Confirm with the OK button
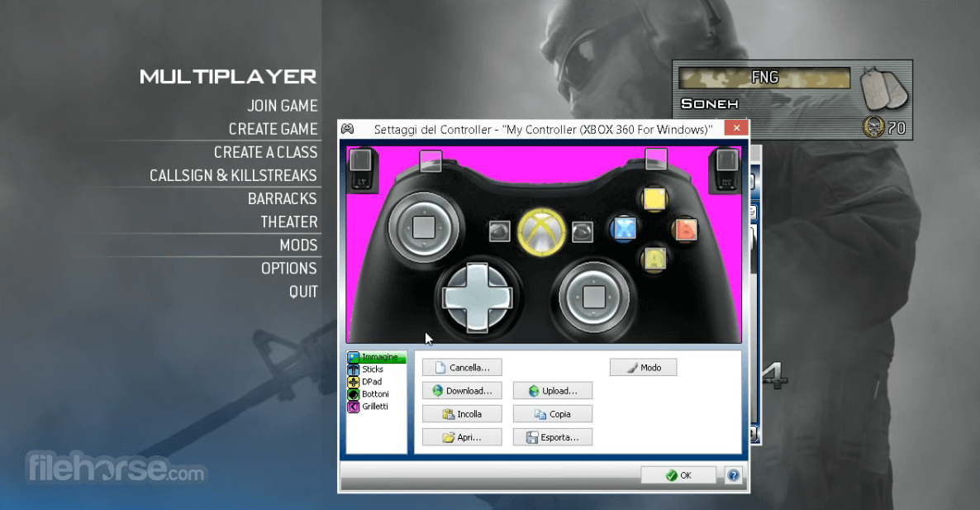 point(678,475)
